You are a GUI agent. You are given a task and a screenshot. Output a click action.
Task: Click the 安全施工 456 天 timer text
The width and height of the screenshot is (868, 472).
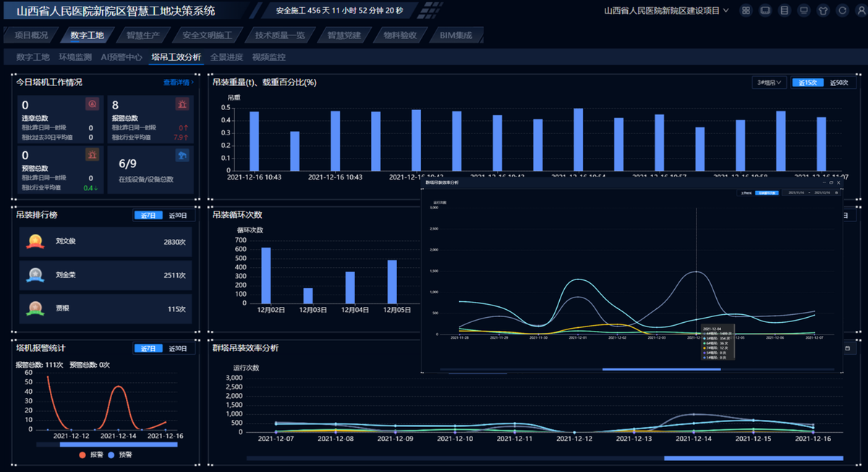click(x=340, y=11)
